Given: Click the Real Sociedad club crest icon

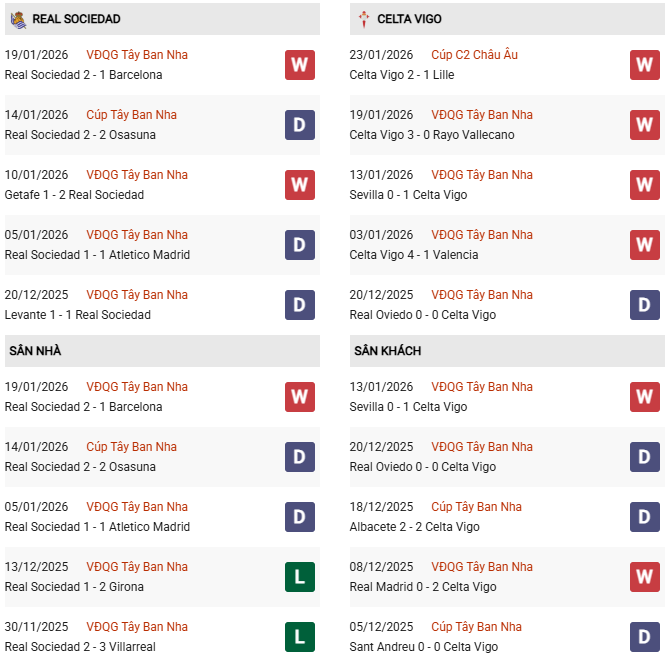Looking at the screenshot, I should 18,19.
